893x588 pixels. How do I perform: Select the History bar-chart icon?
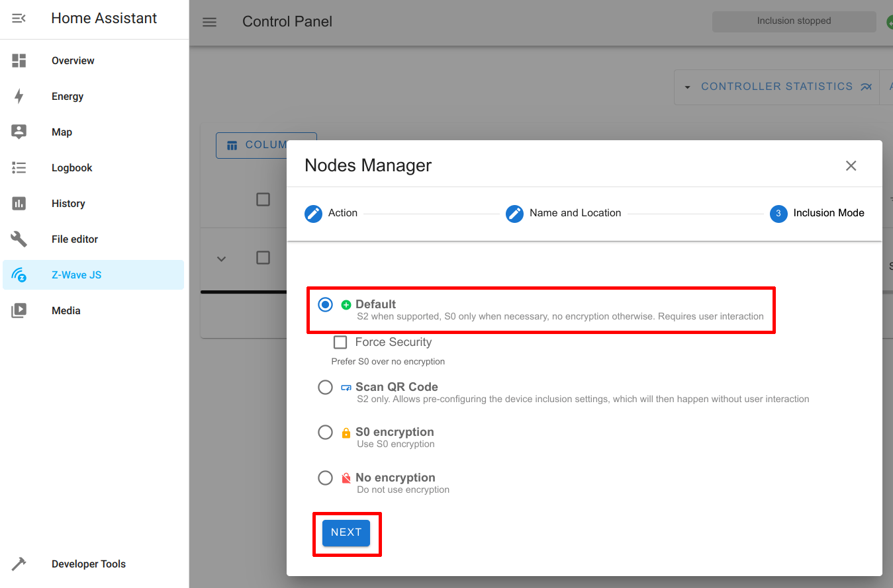coord(19,203)
